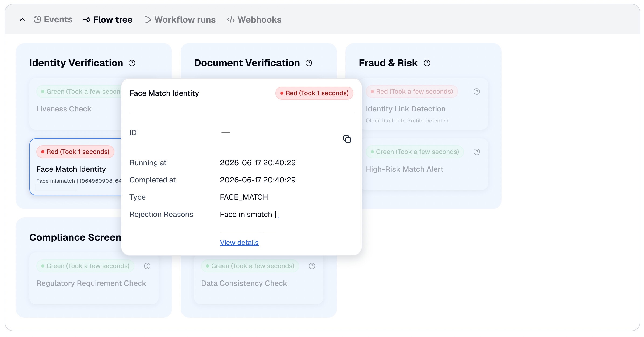Click the Flow tree node icon
644x337 pixels.
point(87,20)
